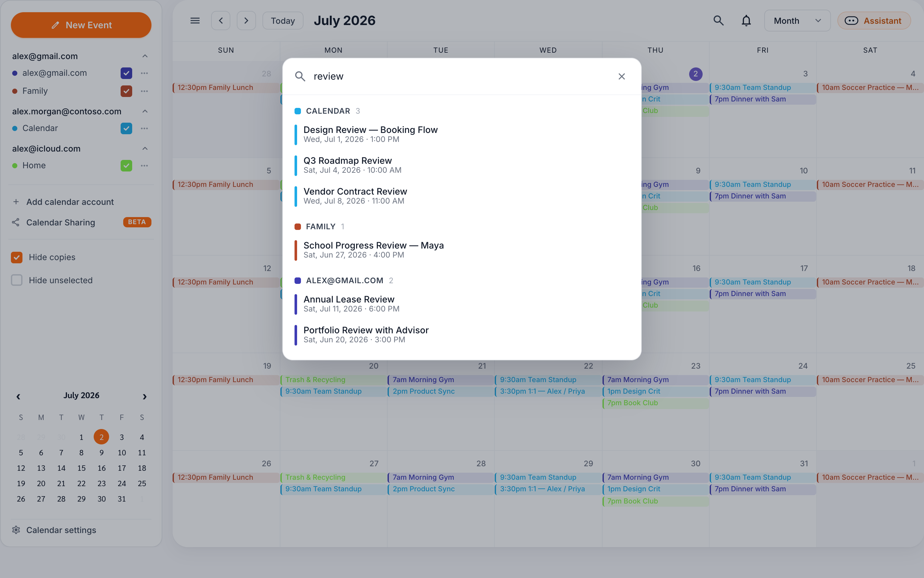Click 7pm Book Club event on July 23

(655, 403)
